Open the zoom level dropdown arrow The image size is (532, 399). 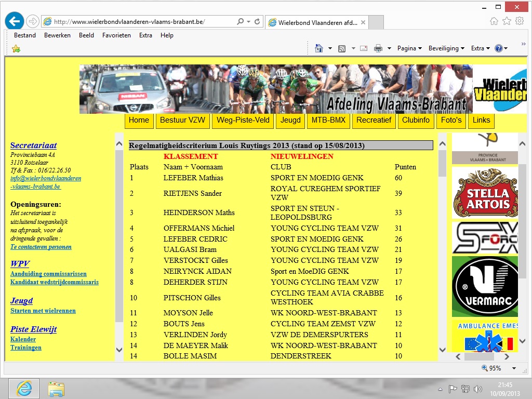[514, 368]
